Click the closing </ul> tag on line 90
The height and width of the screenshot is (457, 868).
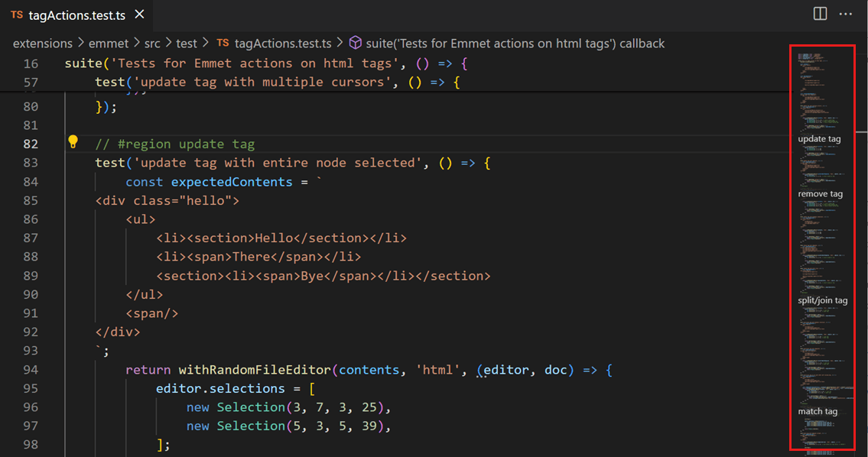pyautogui.click(x=145, y=295)
